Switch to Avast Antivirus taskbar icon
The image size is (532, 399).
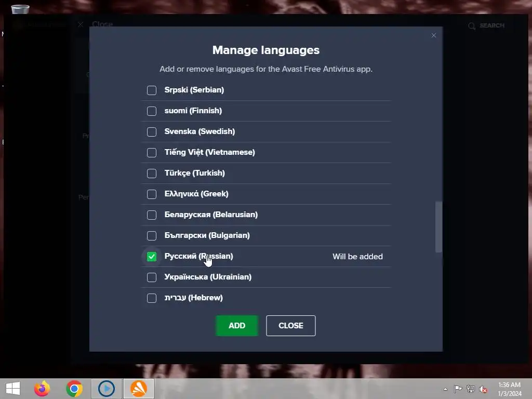tap(139, 389)
